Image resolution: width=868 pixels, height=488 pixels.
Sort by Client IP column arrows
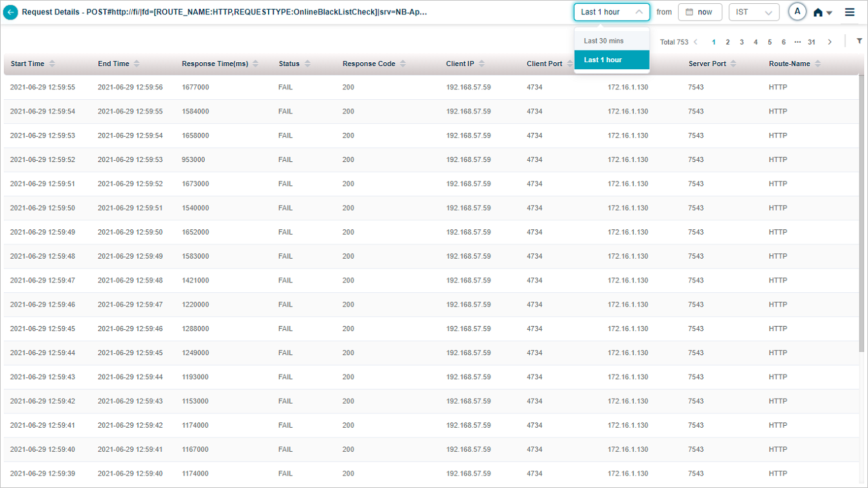pos(482,64)
